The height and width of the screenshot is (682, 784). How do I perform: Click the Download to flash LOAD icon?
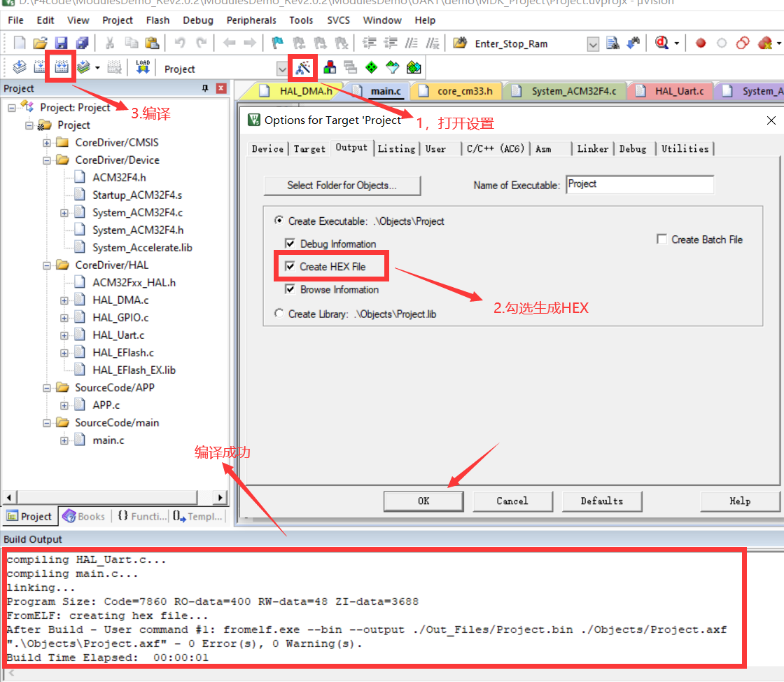(x=143, y=68)
